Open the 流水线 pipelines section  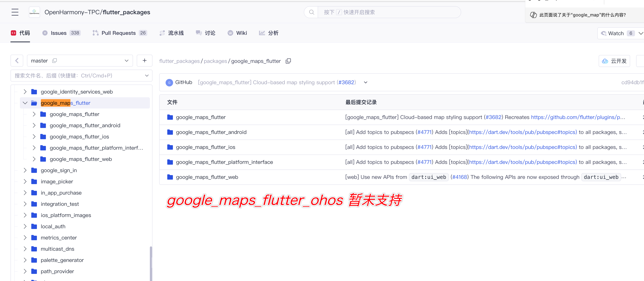tap(172, 33)
